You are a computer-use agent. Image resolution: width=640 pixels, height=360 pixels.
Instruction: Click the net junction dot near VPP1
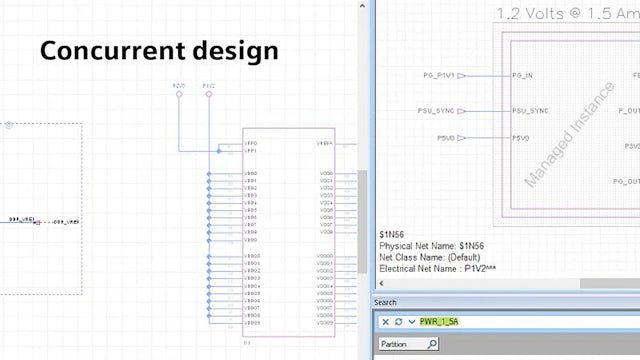[x=219, y=151]
